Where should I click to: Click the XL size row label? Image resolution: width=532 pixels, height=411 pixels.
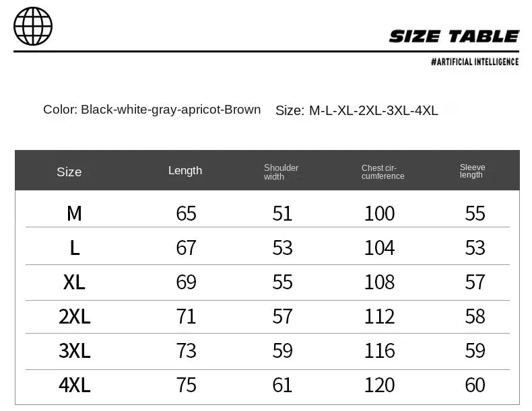(x=74, y=283)
